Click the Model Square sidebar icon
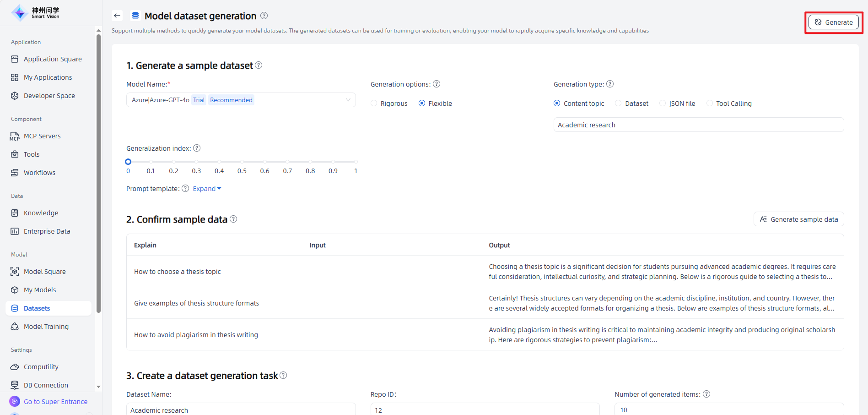 pos(15,272)
